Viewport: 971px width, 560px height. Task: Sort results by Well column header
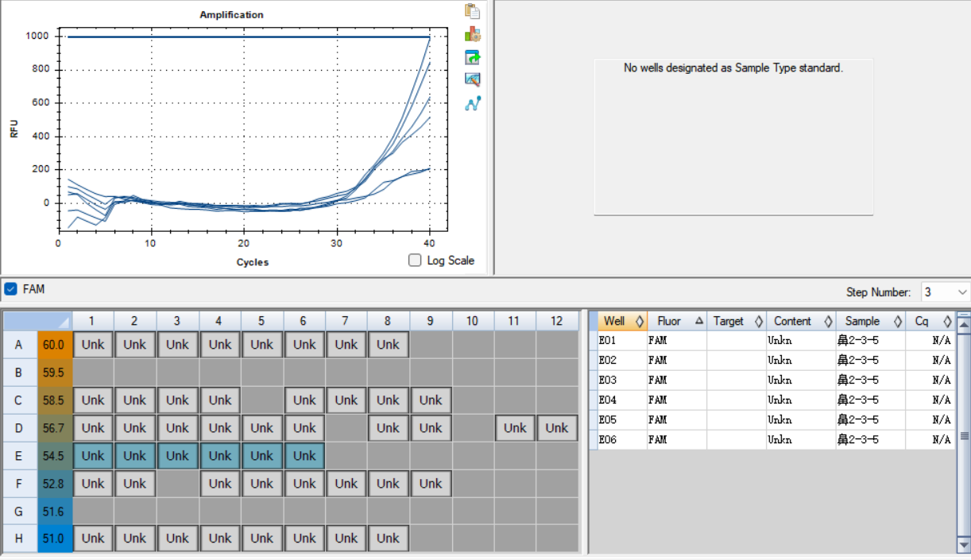(622, 321)
